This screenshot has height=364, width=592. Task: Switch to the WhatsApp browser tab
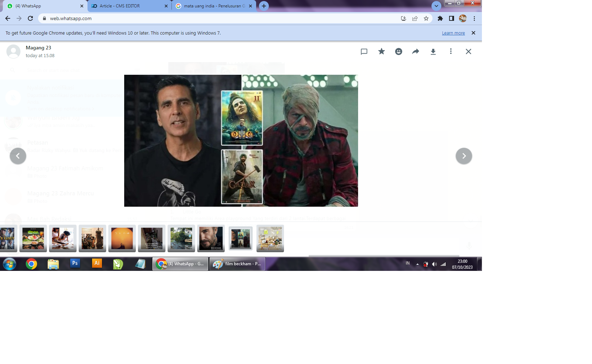[44, 6]
